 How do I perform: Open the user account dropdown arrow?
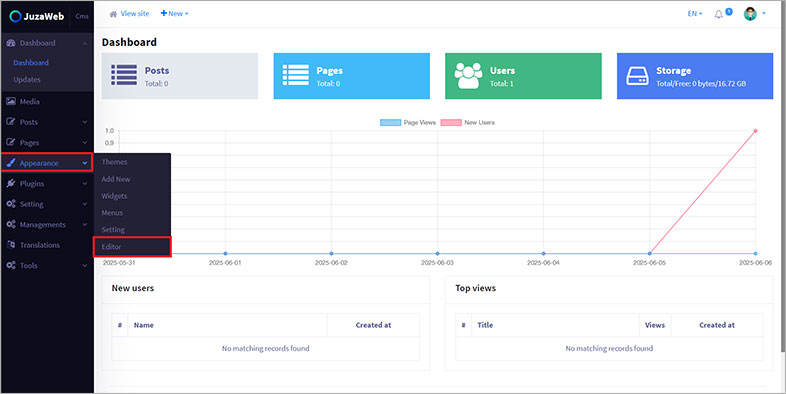(764, 14)
